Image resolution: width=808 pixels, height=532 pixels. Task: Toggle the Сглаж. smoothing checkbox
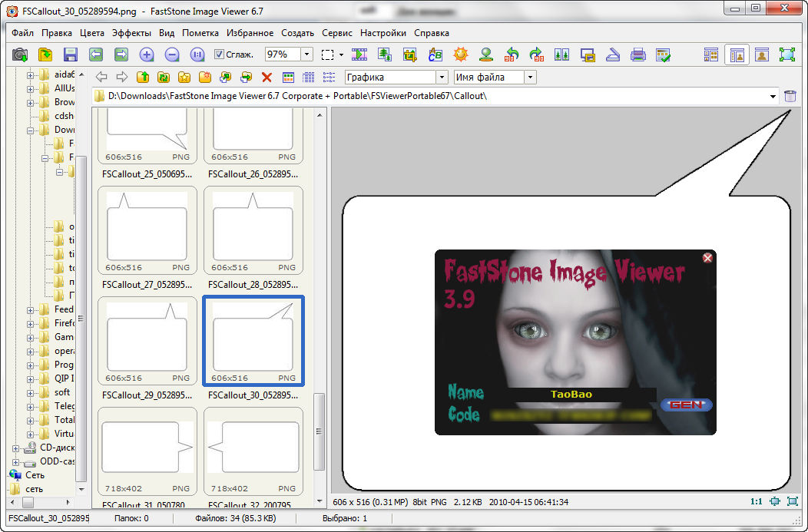(219, 55)
